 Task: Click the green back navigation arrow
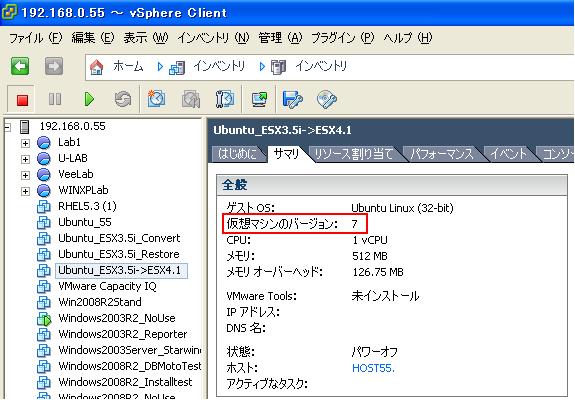(x=20, y=66)
